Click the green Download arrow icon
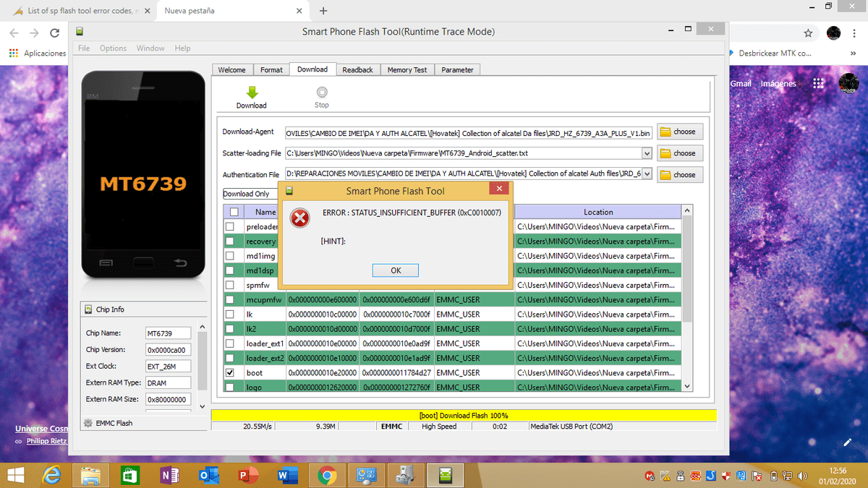Viewport: 868px width, 488px height. point(252,92)
